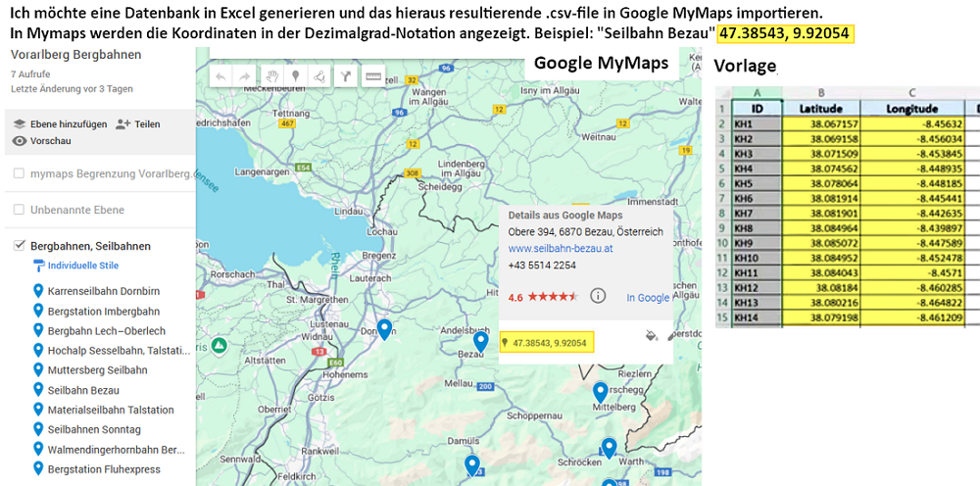Select Seilbahnen Sonntag in the list
Image resolution: width=980 pixels, height=486 pixels.
[94, 430]
